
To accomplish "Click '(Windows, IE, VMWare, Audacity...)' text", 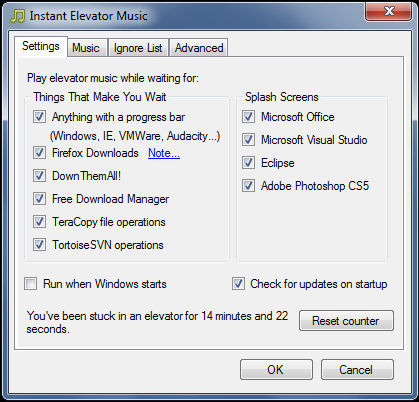I will click(135, 136).
